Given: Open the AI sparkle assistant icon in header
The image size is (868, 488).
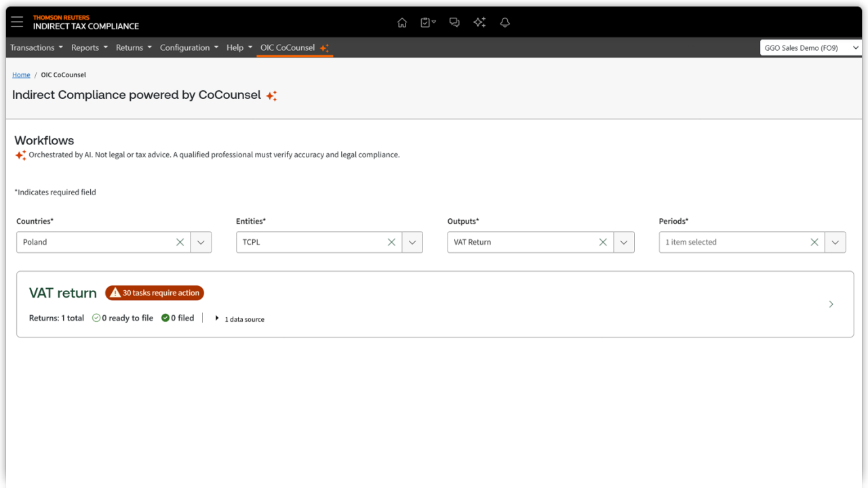Looking at the screenshot, I should pos(479,22).
